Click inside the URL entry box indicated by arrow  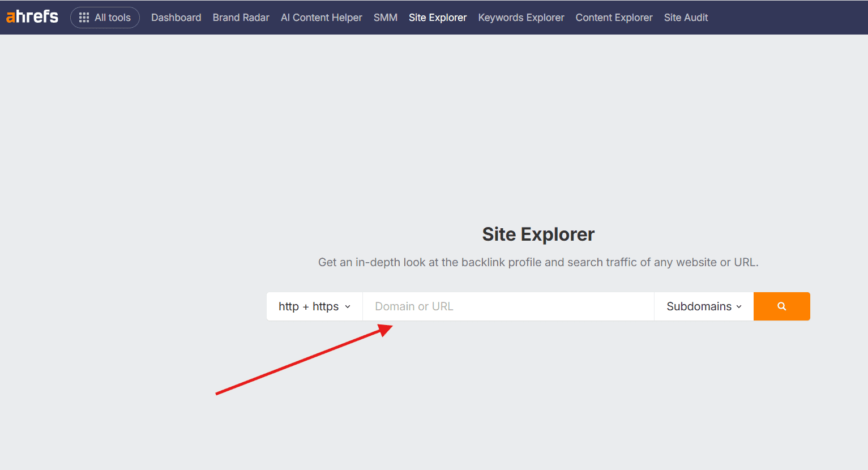click(507, 306)
